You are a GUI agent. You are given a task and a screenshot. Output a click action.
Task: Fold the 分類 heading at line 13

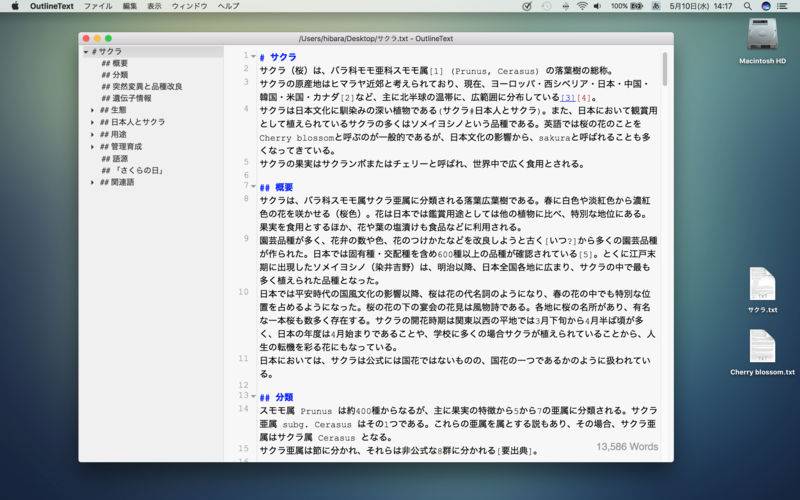coord(253,396)
